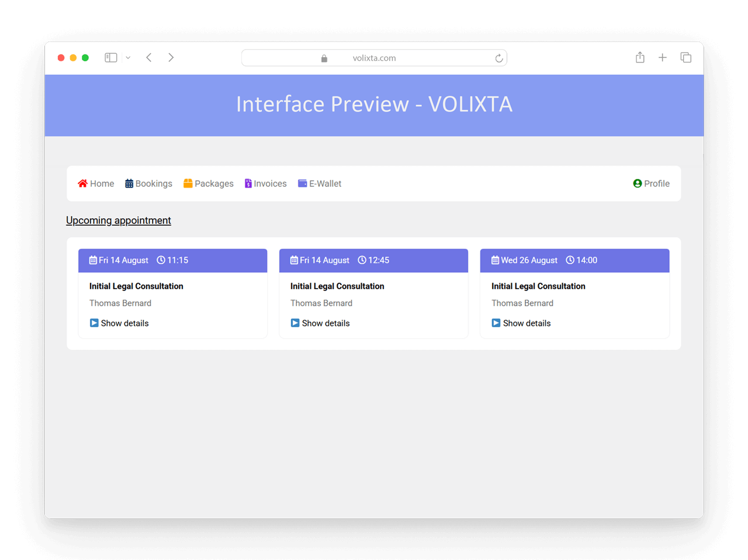Screen dimensions: 748x560
Task: Click the orange Packages box icon
Action: tap(188, 183)
